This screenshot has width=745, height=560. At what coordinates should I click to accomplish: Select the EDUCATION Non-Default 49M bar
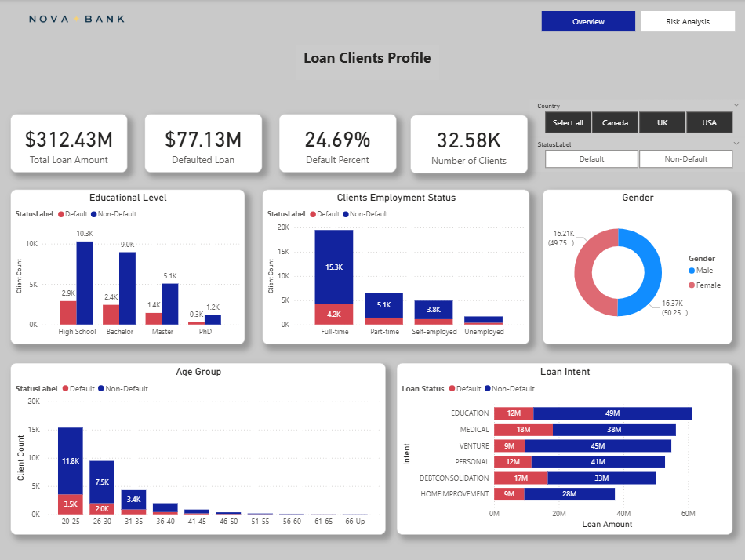(612, 413)
